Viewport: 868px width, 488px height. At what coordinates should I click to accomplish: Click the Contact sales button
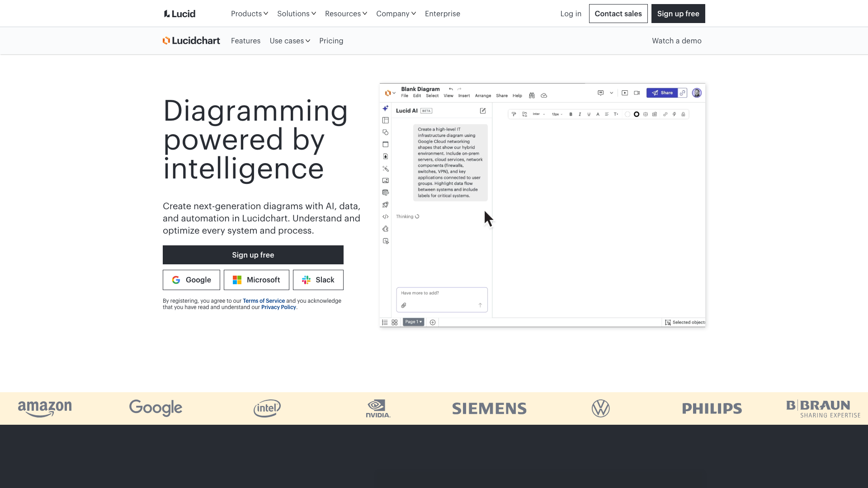(x=618, y=14)
